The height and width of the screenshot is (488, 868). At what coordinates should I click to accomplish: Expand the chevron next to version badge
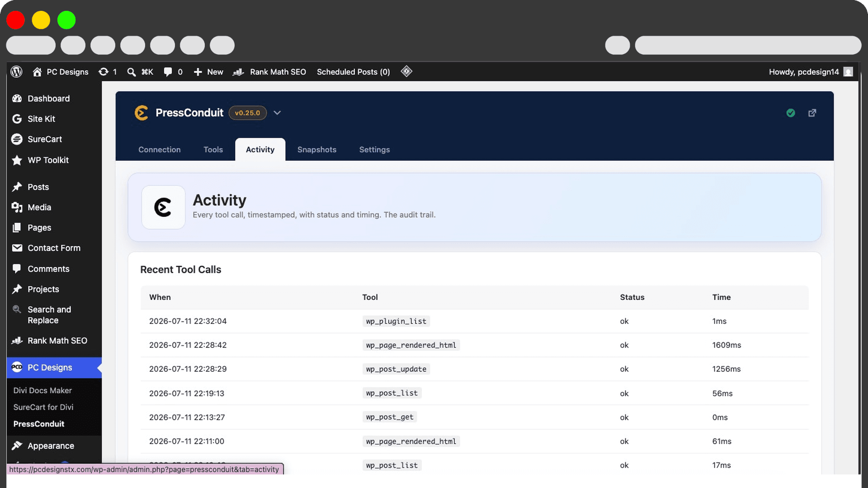click(277, 113)
